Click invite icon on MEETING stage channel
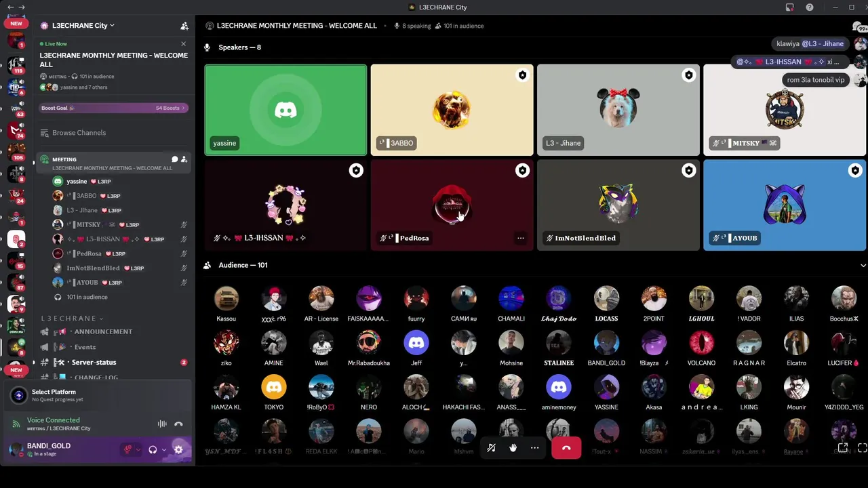Screen dimensions: 868x488 pos(184,159)
